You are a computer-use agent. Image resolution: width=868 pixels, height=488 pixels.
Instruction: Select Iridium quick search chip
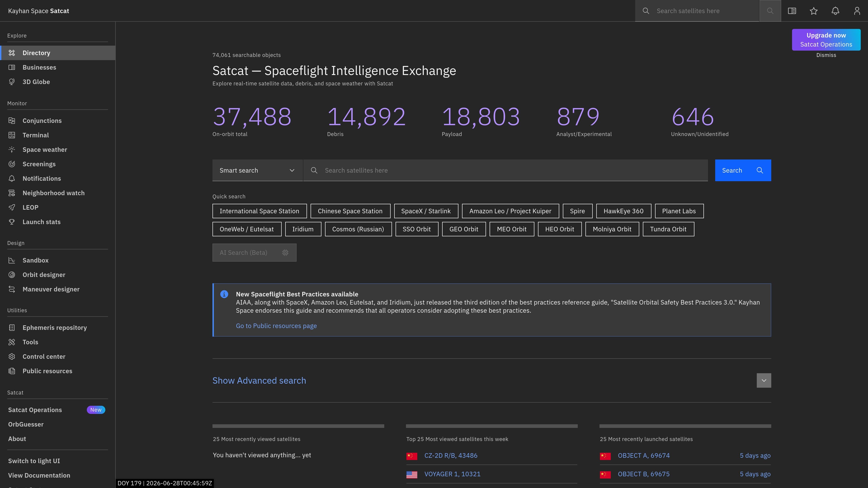point(303,229)
